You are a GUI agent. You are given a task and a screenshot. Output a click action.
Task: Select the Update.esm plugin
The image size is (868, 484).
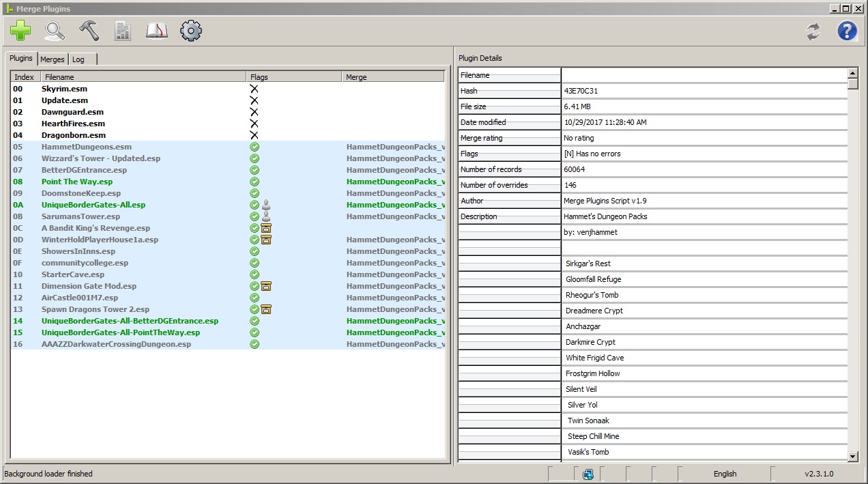point(228,100)
